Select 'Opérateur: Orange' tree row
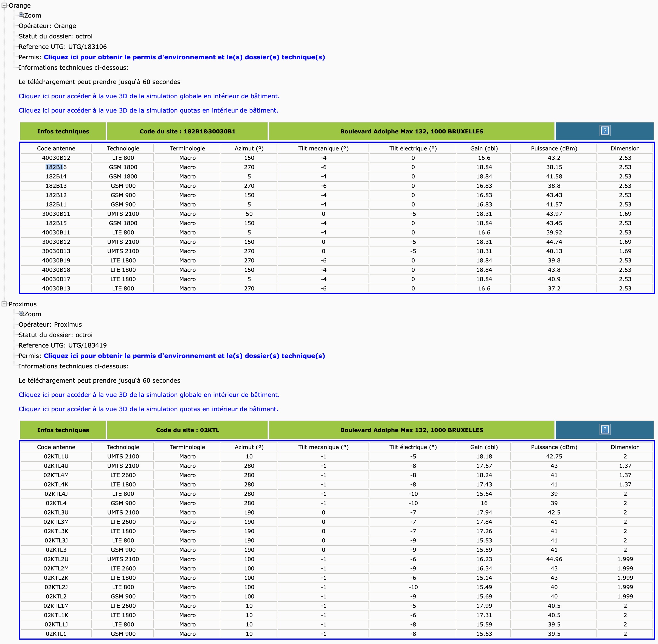 [x=47, y=26]
